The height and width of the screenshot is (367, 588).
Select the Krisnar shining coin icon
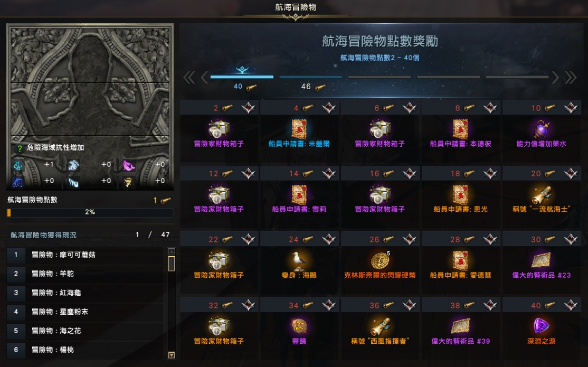point(380,261)
